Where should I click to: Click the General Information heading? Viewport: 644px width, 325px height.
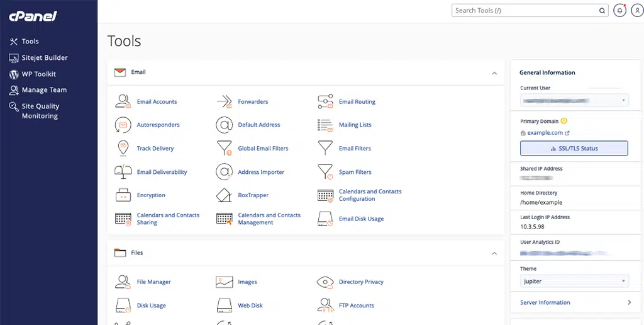547,72
